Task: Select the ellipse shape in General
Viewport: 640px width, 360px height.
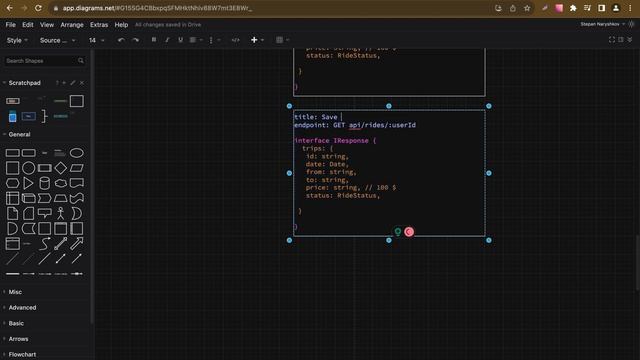Action: click(76, 153)
